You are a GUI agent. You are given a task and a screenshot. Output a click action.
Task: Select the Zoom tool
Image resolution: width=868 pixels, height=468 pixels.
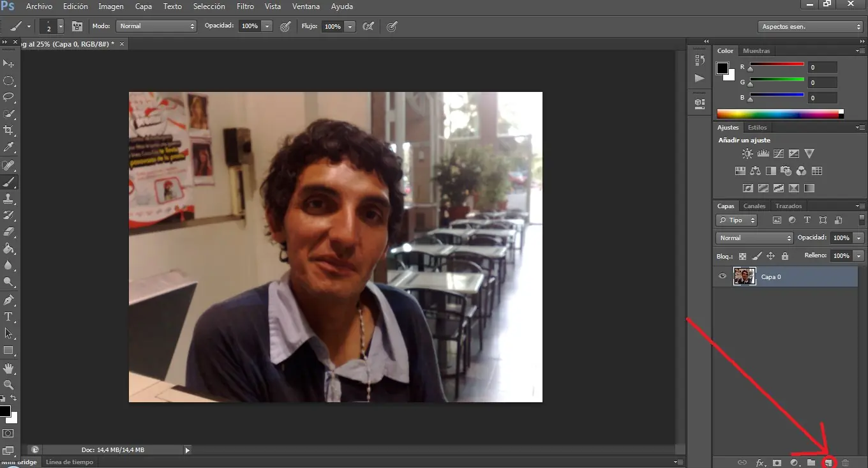click(9, 385)
